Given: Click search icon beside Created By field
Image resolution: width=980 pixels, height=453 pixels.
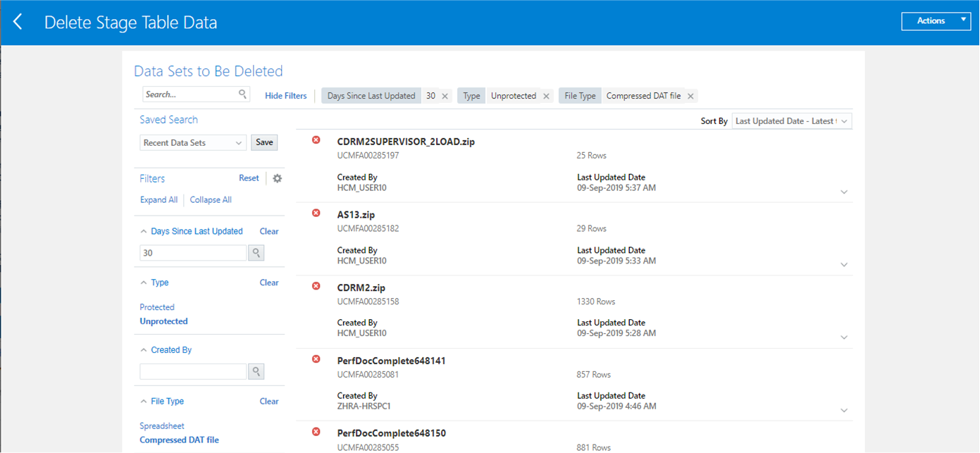Looking at the screenshot, I should [256, 371].
